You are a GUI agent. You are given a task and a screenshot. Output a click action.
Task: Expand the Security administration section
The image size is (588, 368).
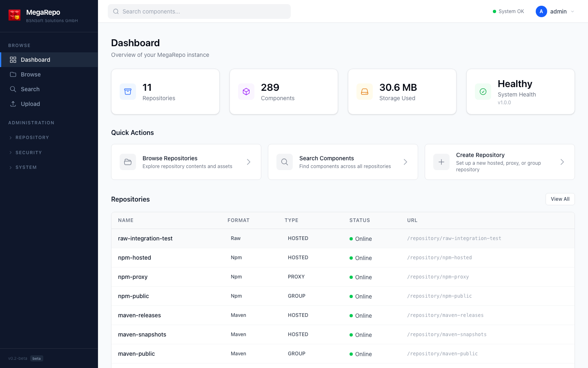29,153
